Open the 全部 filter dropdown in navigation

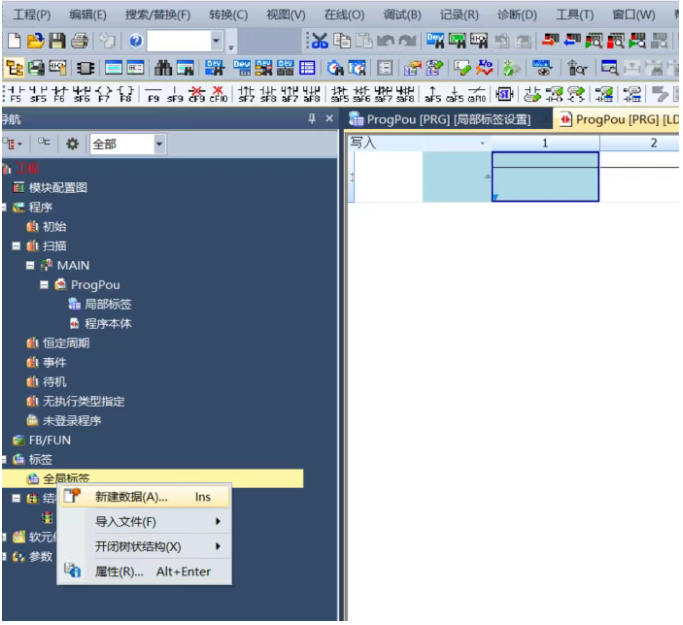click(x=159, y=144)
